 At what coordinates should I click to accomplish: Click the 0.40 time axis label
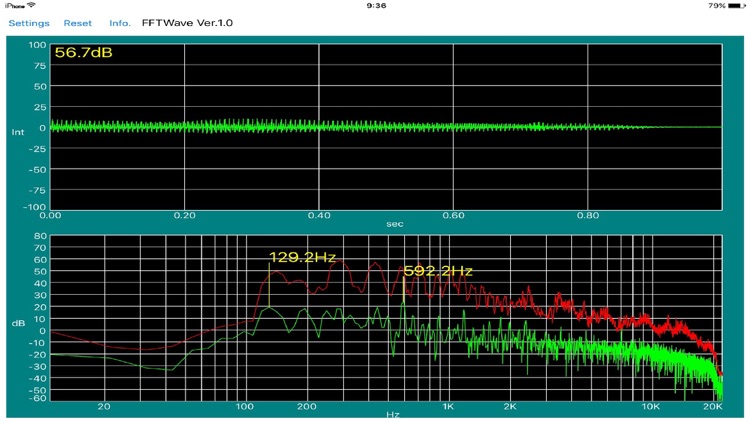click(319, 215)
